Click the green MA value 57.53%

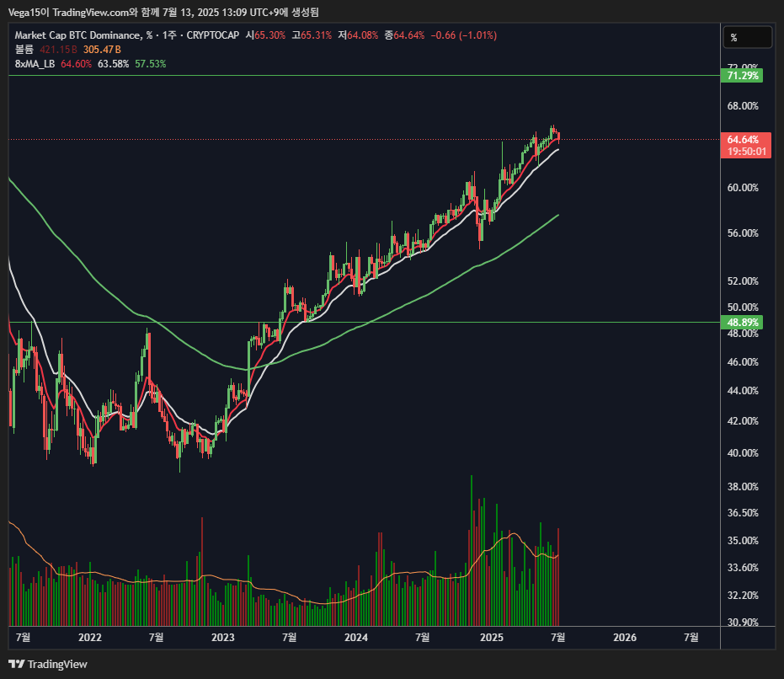pos(151,63)
